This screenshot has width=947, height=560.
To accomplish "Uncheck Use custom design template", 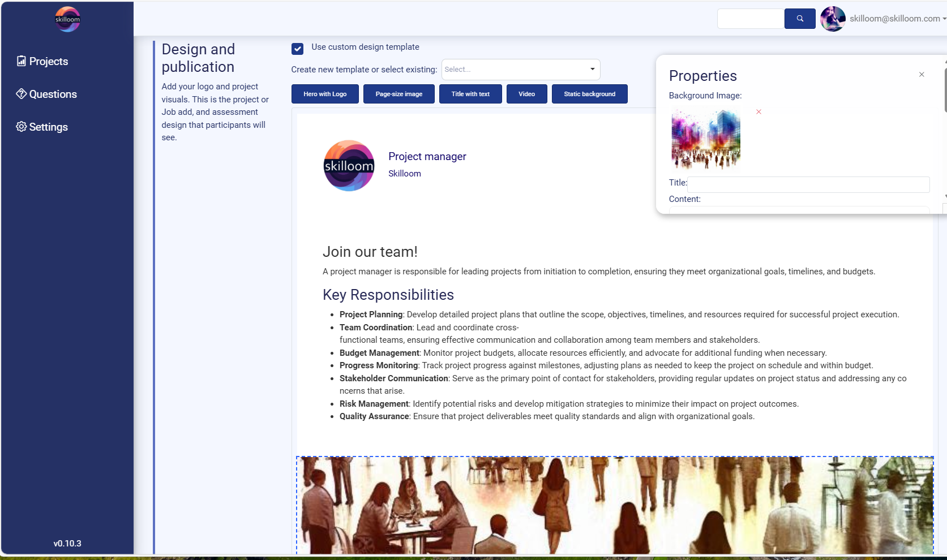I will 297,49.
